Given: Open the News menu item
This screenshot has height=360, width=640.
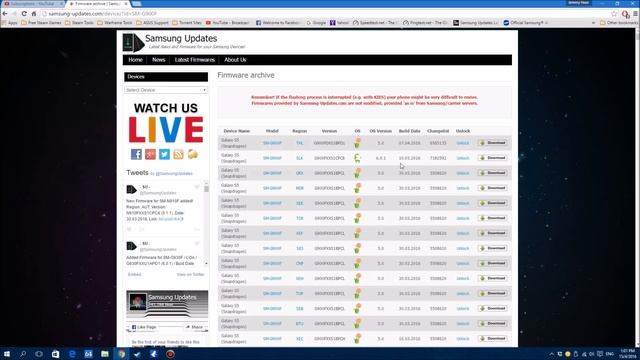Looking at the screenshot, I should [158, 60].
